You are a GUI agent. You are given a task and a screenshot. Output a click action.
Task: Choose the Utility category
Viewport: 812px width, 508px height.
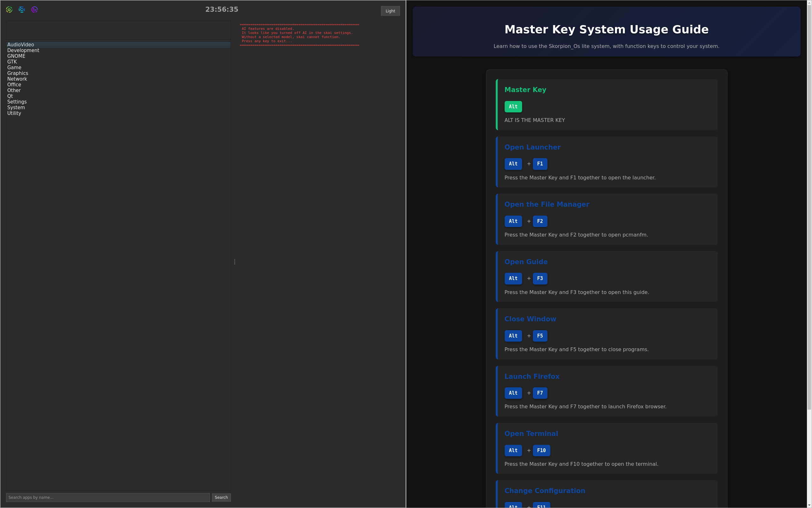pos(118,113)
